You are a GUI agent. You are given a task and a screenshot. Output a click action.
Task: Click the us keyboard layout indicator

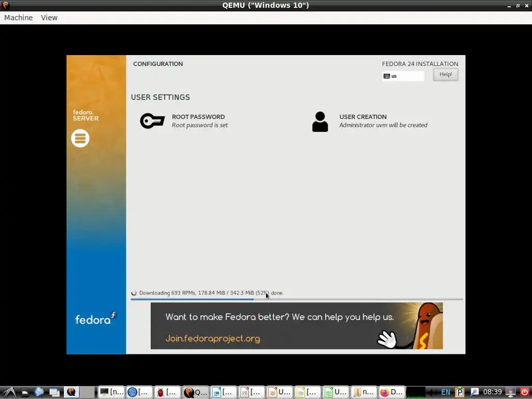point(403,76)
